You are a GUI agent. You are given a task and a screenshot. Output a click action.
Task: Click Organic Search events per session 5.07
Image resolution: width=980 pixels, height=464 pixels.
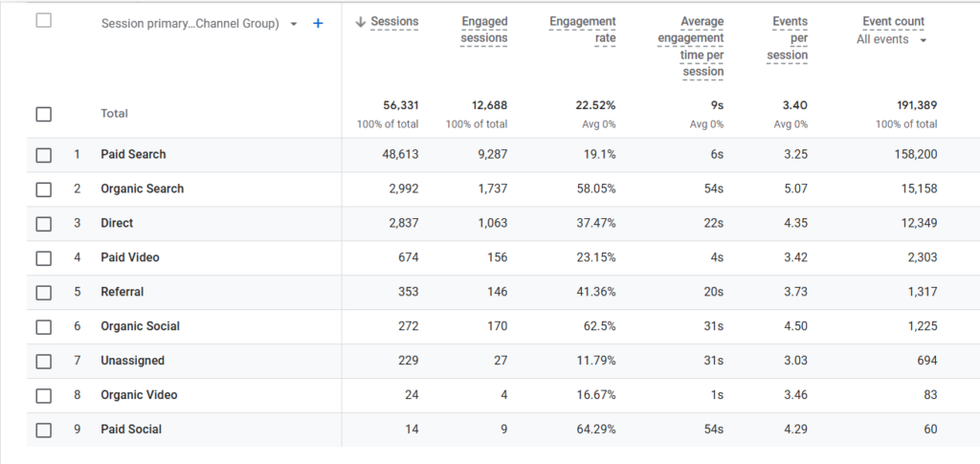coord(795,188)
